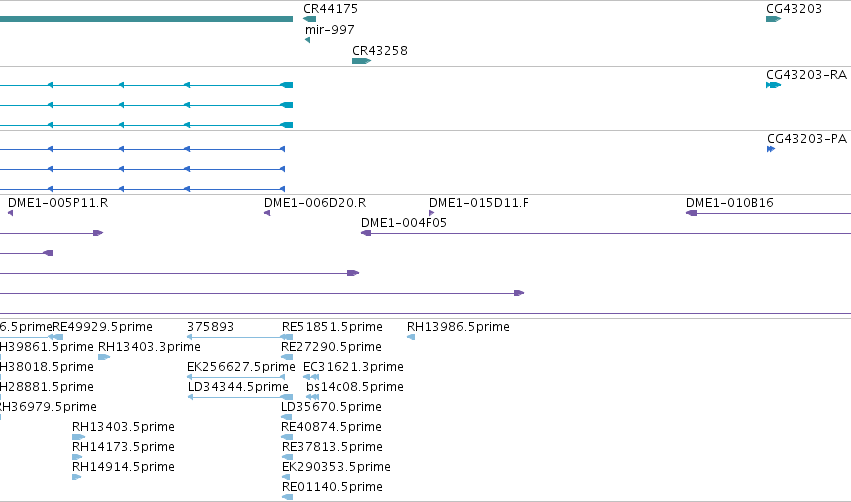Select the DME1-010B16 clone feature
The width and height of the screenshot is (851, 502).
point(769,213)
